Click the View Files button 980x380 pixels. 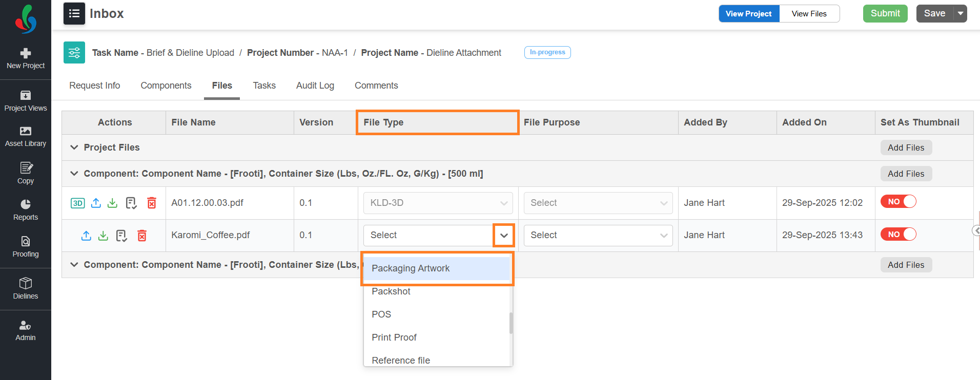tap(809, 14)
